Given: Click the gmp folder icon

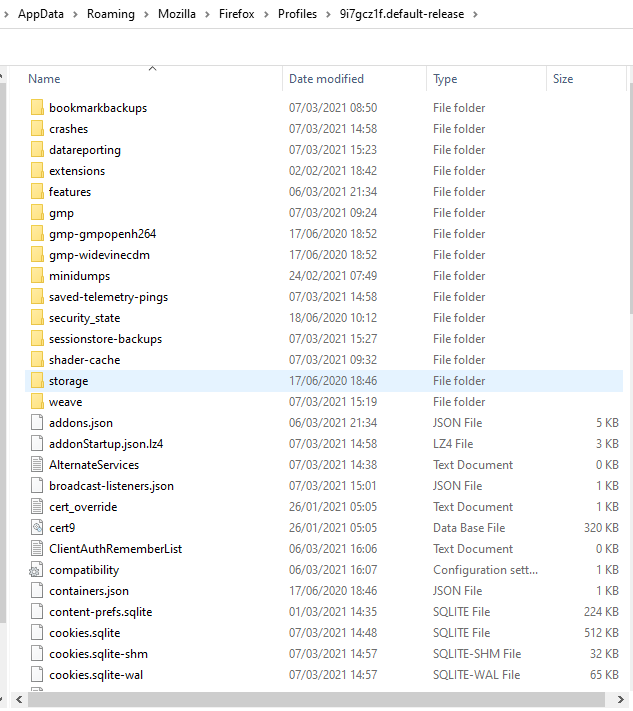Looking at the screenshot, I should [37, 213].
